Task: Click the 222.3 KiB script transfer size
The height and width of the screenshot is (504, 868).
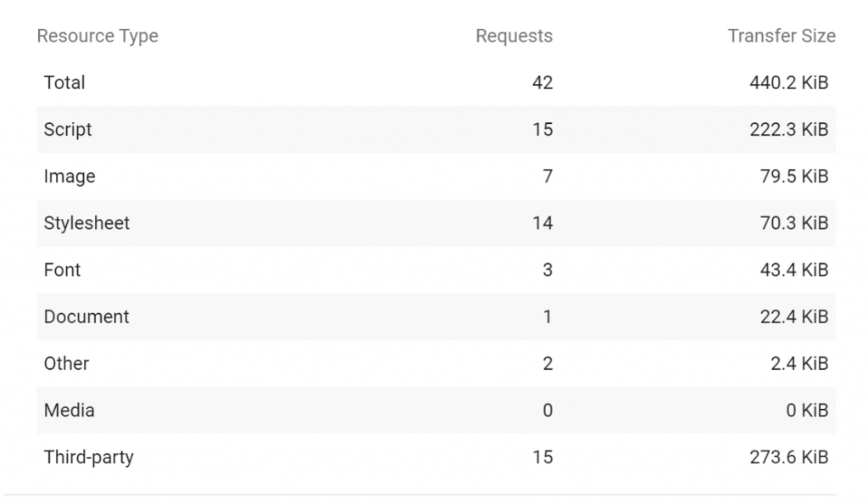Action: [x=789, y=130]
